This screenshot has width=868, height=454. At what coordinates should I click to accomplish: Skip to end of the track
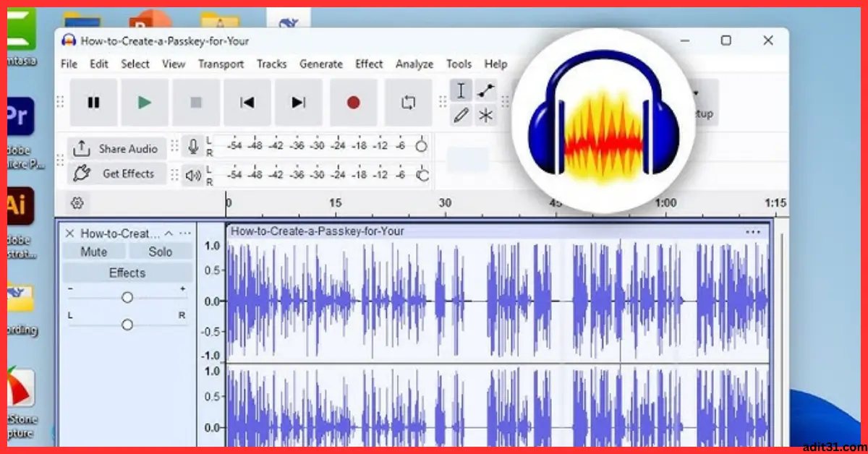coord(299,103)
